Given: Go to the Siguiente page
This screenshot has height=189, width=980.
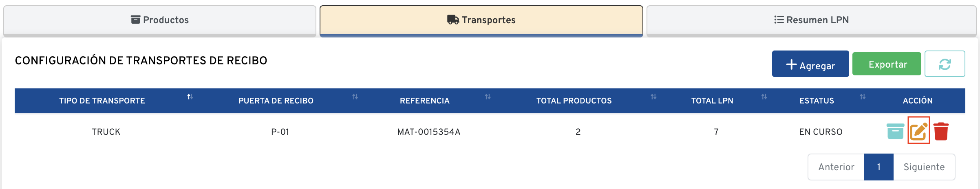Looking at the screenshot, I should (x=924, y=167).
